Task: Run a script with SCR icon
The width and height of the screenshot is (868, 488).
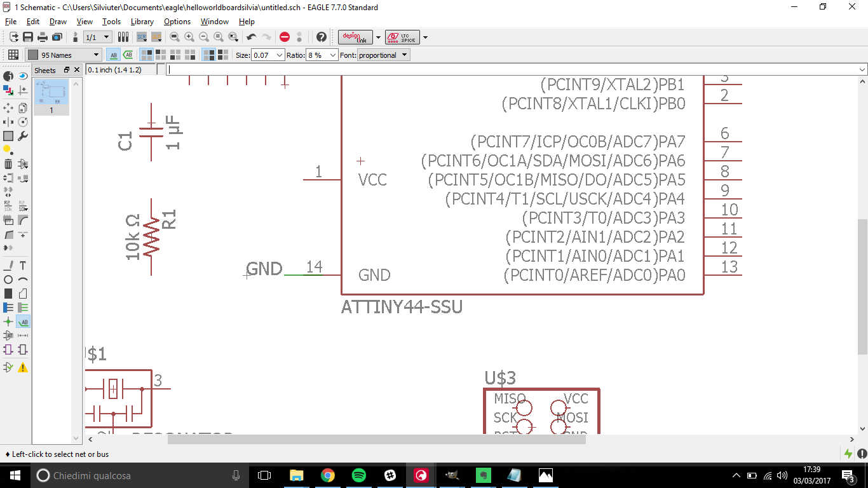Action: click(x=142, y=37)
